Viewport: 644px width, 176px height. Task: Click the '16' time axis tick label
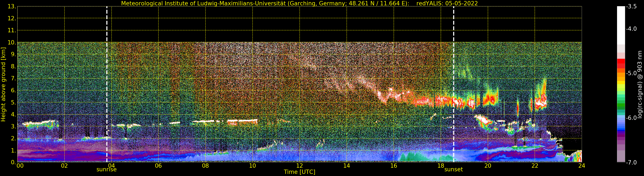coord(393,166)
